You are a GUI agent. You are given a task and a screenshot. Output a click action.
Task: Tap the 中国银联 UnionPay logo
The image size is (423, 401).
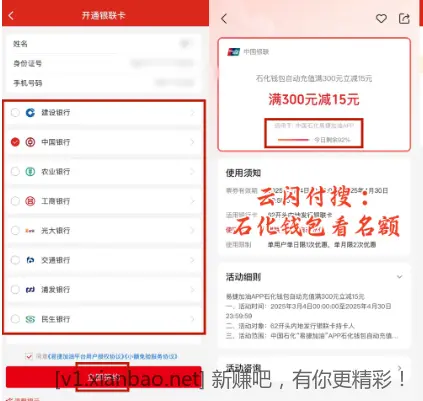[x=233, y=52]
